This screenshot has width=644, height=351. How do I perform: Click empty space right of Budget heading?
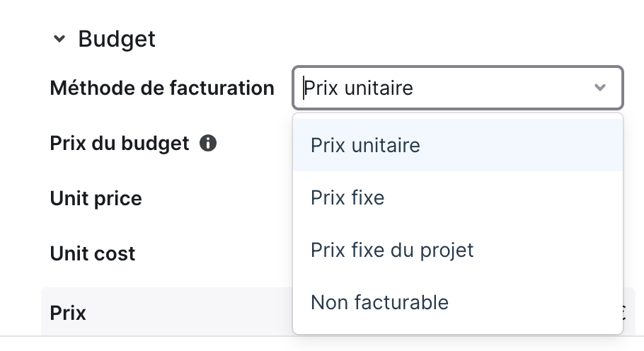pos(369,39)
